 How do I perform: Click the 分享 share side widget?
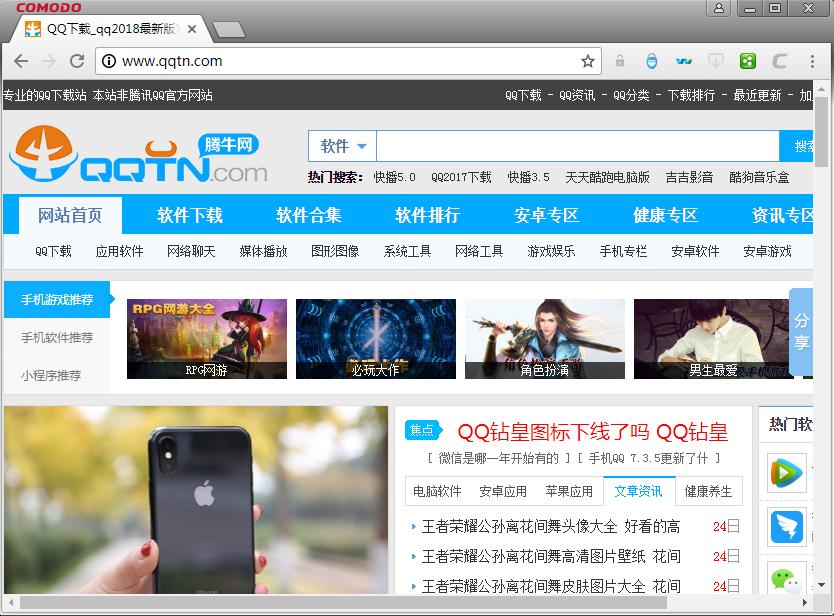[801, 331]
